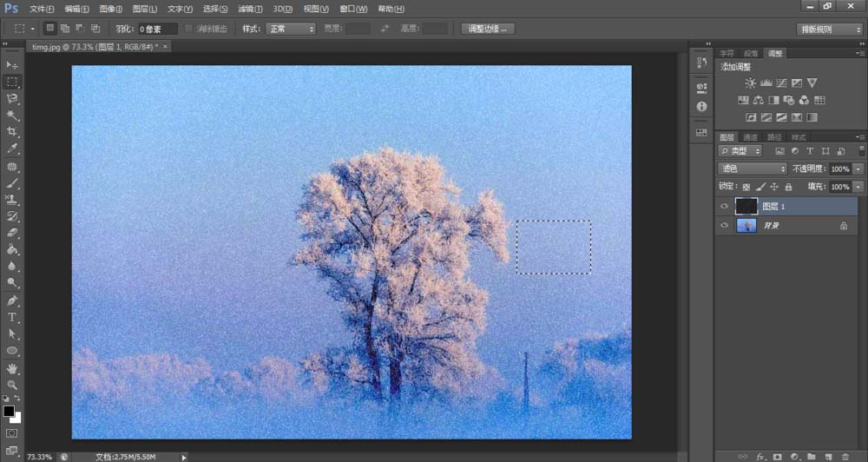The height and width of the screenshot is (462, 868).
Task: Select the Ellipse shape tool
Action: [x=11, y=351]
